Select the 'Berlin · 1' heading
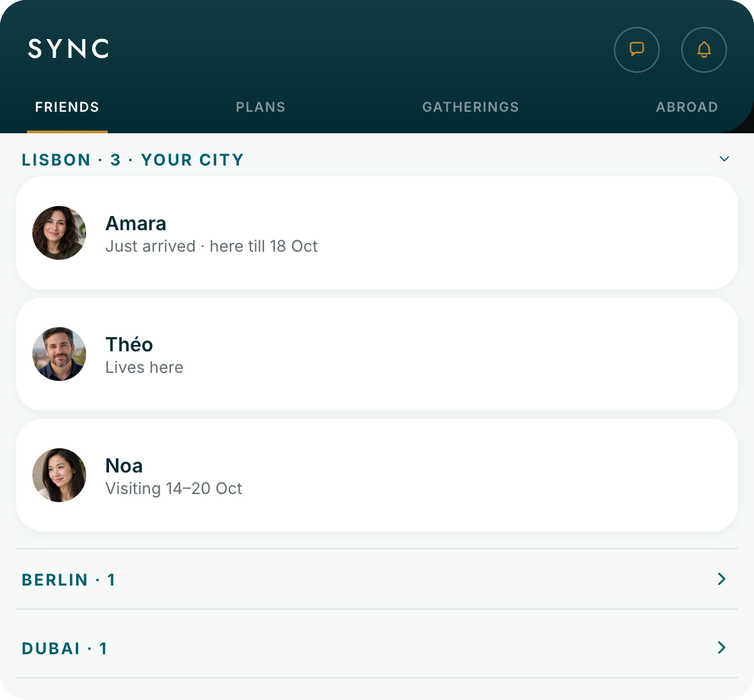 click(68, 580)
